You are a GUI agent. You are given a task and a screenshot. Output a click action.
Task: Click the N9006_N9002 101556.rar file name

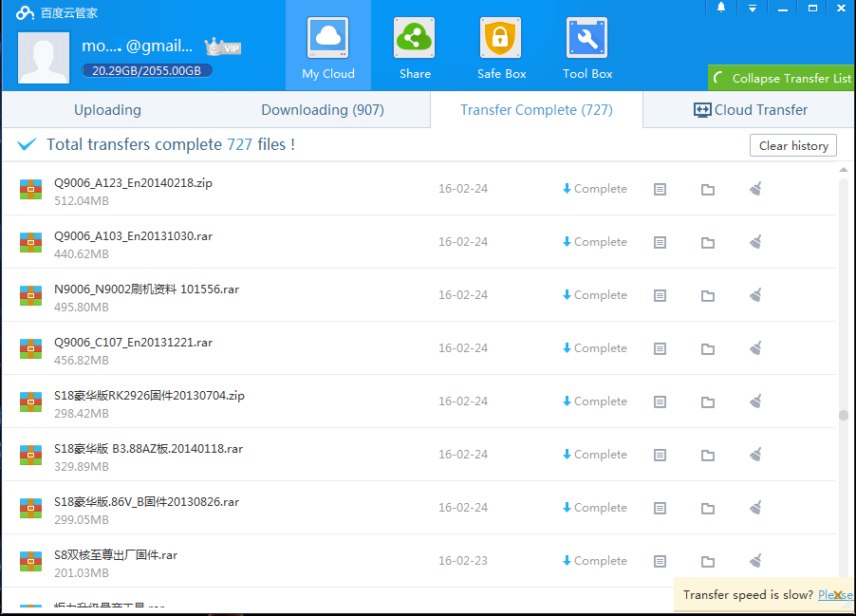pos(146,289)
